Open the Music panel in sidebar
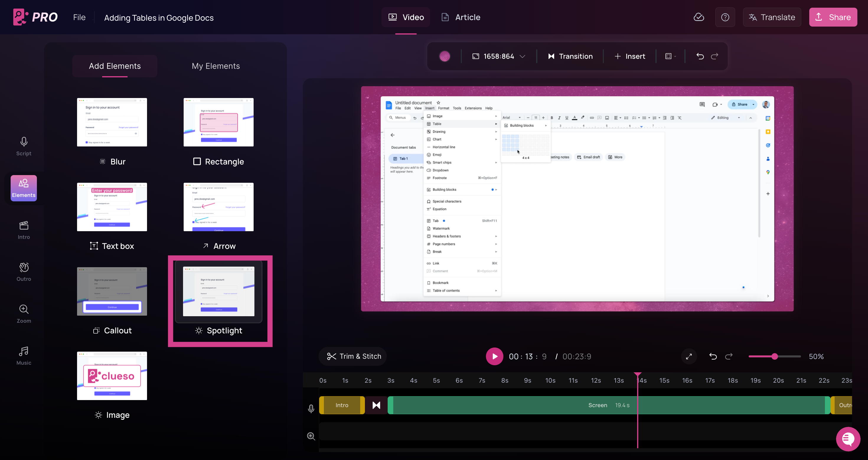The width and height of the screenshot is (868, 460). pos(24,355)
